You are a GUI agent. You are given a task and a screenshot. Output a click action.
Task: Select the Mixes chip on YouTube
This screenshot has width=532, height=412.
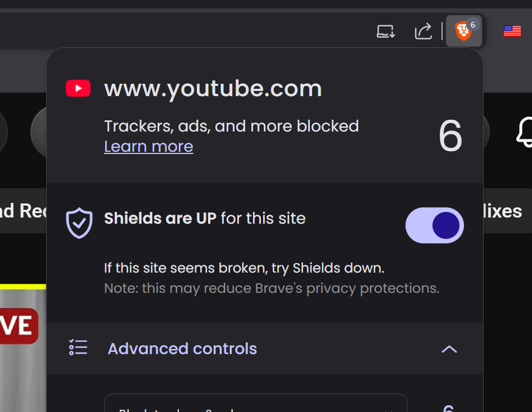tap(502, 211)
